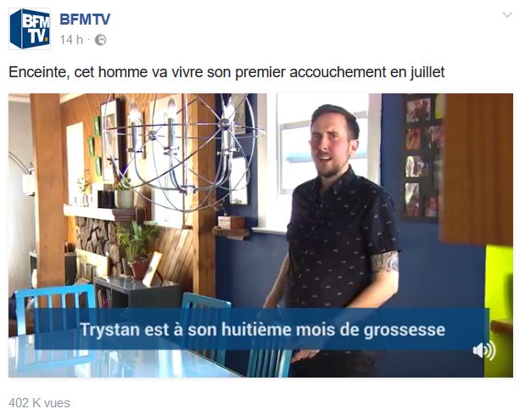Click the globe chandelier in the video
The image size is (525, 420).
[x=182, y=153]
